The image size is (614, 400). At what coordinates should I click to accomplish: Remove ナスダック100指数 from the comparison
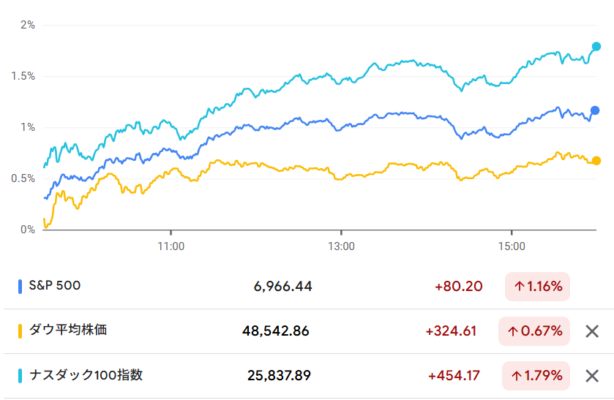tap(591, 376)
